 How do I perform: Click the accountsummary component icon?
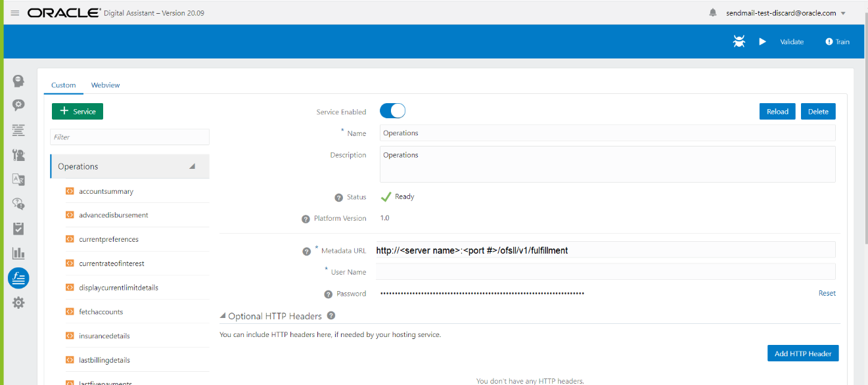(x=70, y=191)
